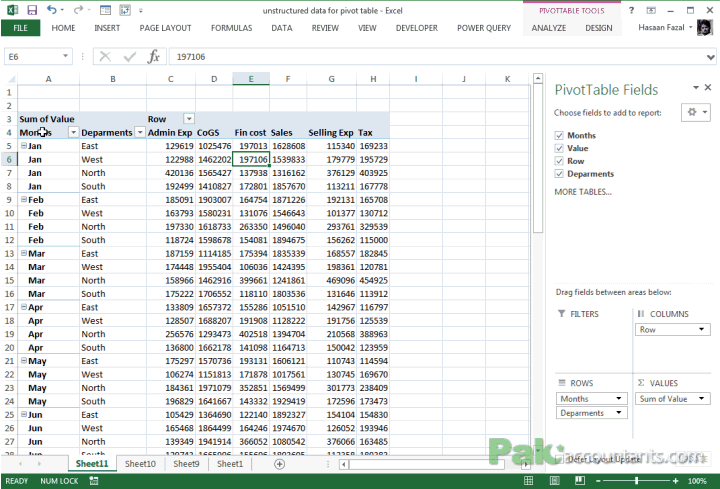Uncheck the Value field checkbox
720x489 pixels.
[559, 148]
